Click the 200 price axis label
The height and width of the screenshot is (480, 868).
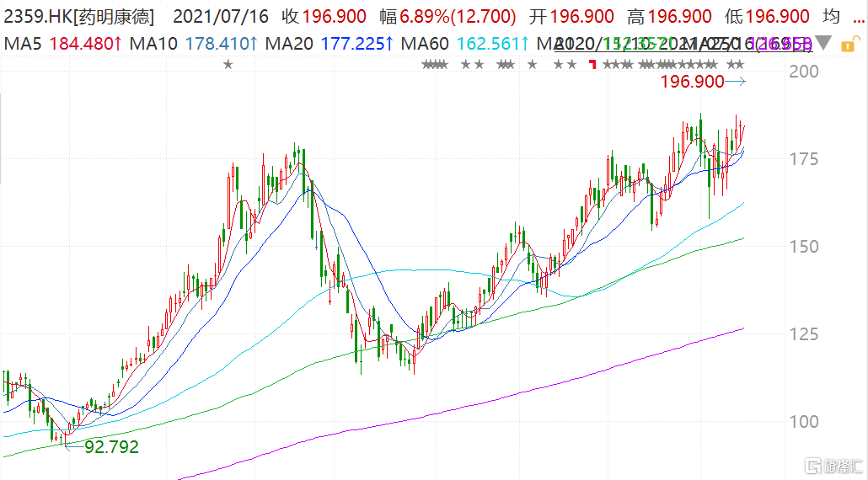tap(803, 72)
